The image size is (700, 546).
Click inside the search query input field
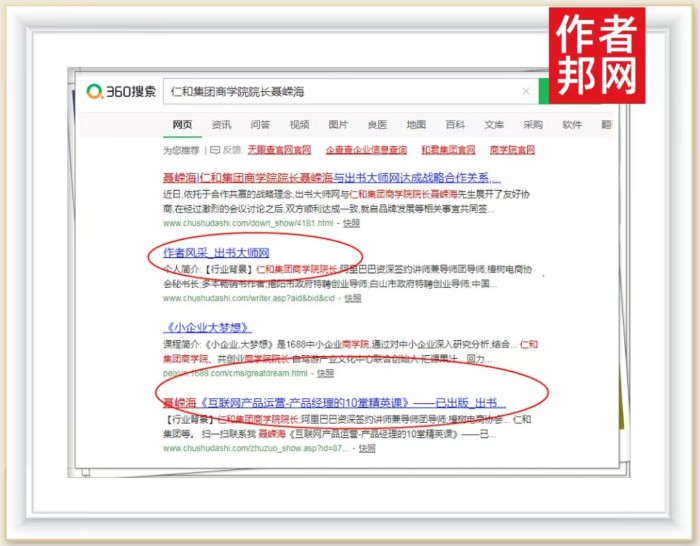pos(340,92)
